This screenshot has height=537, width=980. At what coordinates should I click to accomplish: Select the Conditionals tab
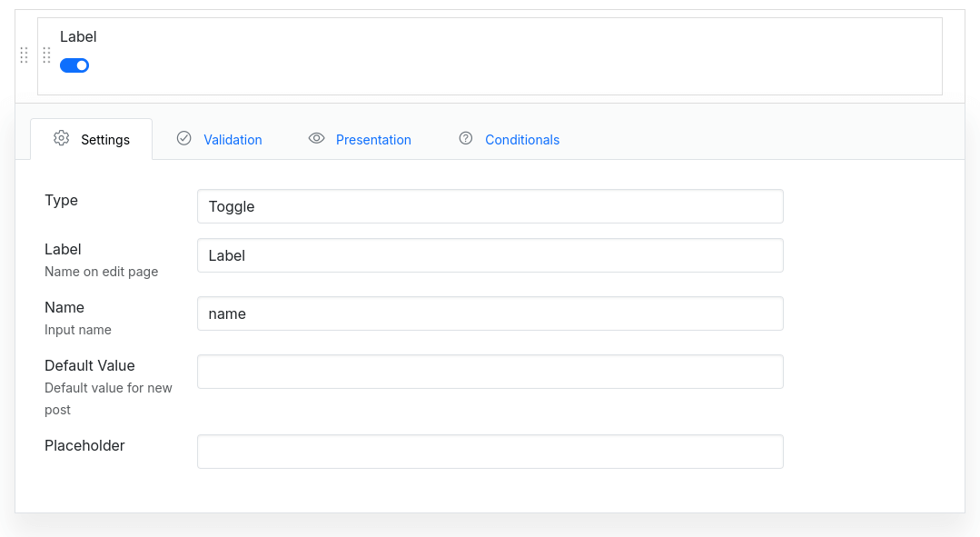(x=522, y=140)
